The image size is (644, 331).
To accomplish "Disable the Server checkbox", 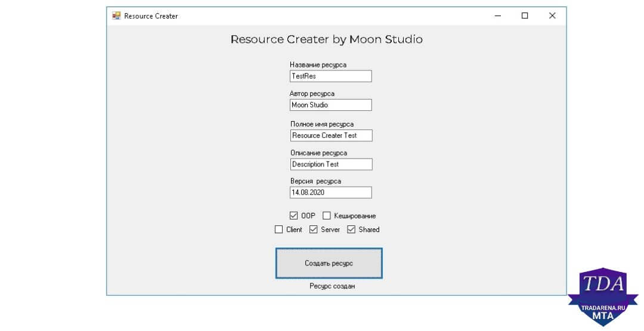I will point(314,230).
